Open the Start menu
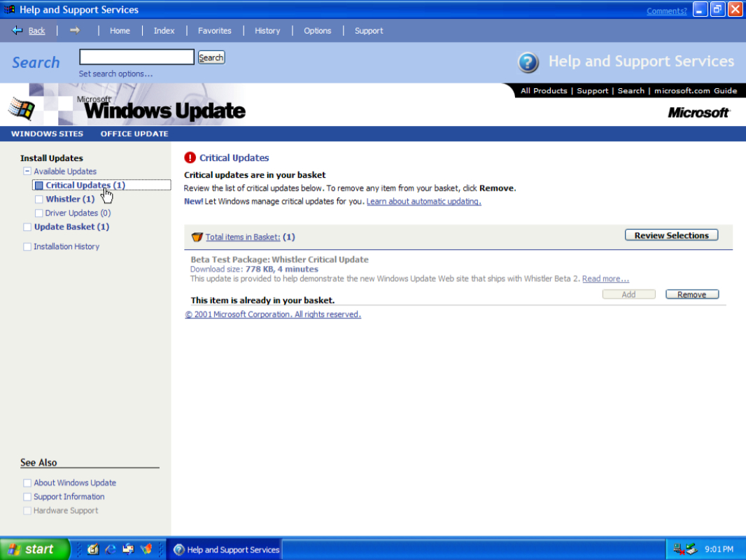Screen dimensions: 746x560 35,549
